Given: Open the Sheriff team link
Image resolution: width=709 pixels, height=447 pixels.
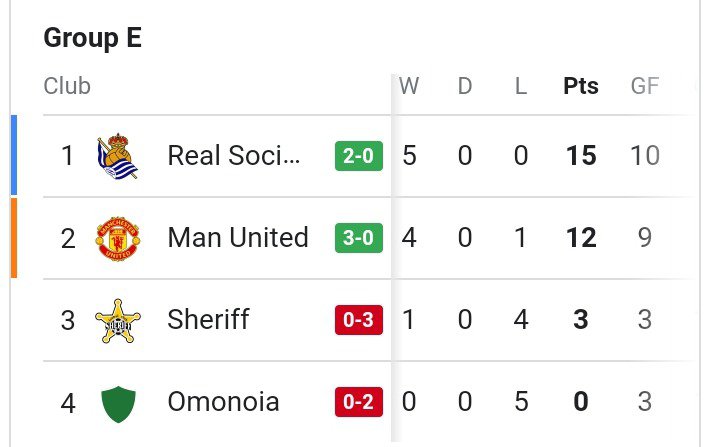Looking at the screenshot, I should click(x=208, y=319).
